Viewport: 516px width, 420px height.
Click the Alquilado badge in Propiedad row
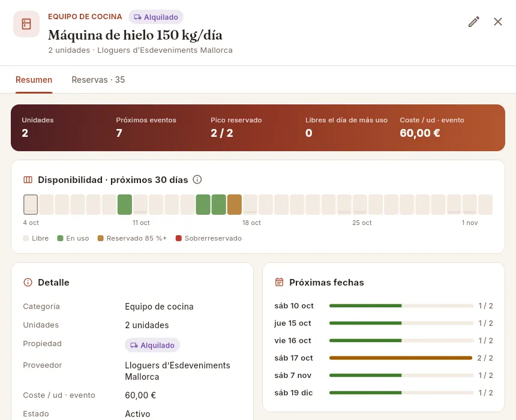[152, 345]
